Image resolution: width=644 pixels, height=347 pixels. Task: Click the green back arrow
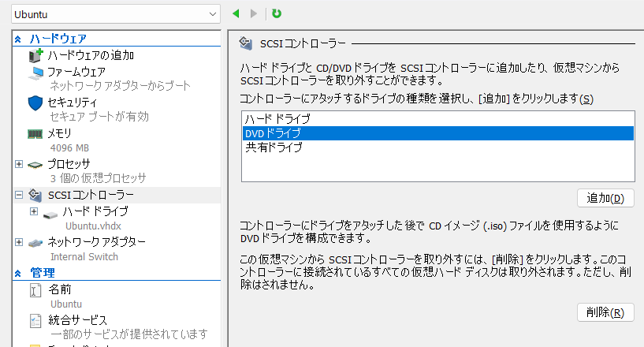236,13
